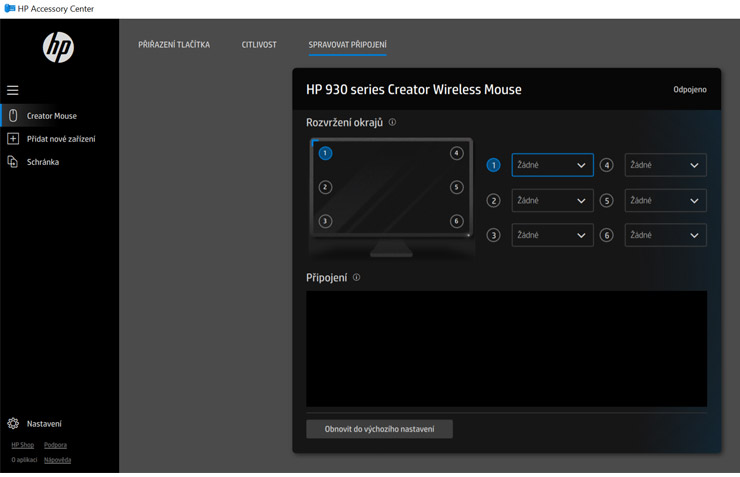Screen dimensions: 740x477
Task: Select edge zone 5 on the monitor preview
Action: [x=456, y=187]
